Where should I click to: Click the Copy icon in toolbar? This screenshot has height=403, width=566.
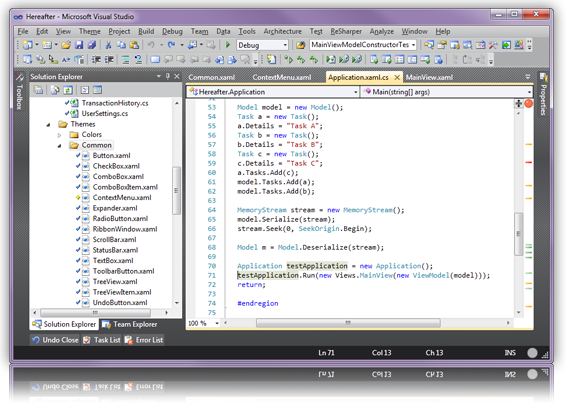[121, 45]
